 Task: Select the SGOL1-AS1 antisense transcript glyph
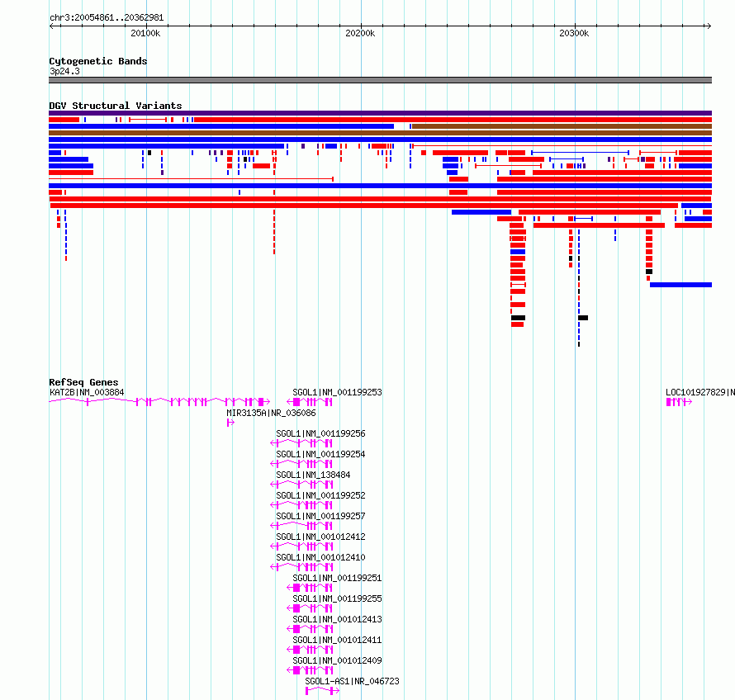[322, 691]
